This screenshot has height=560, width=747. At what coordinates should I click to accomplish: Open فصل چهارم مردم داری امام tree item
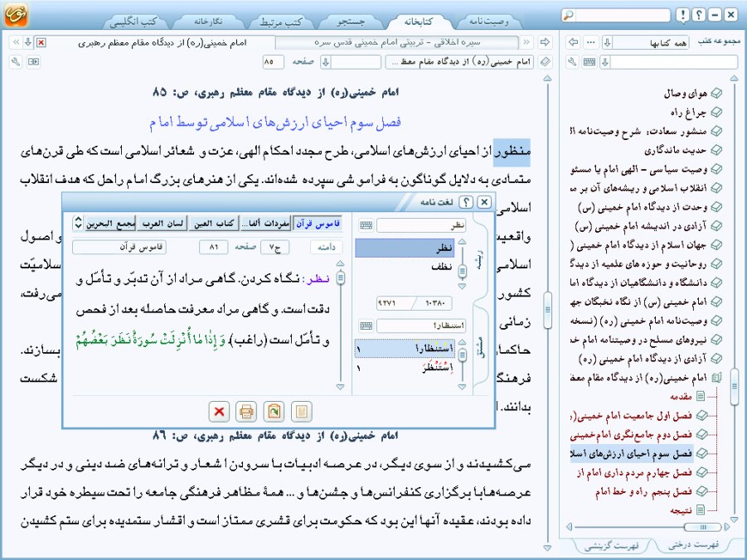pyautogui.click(x=634, y=472)
